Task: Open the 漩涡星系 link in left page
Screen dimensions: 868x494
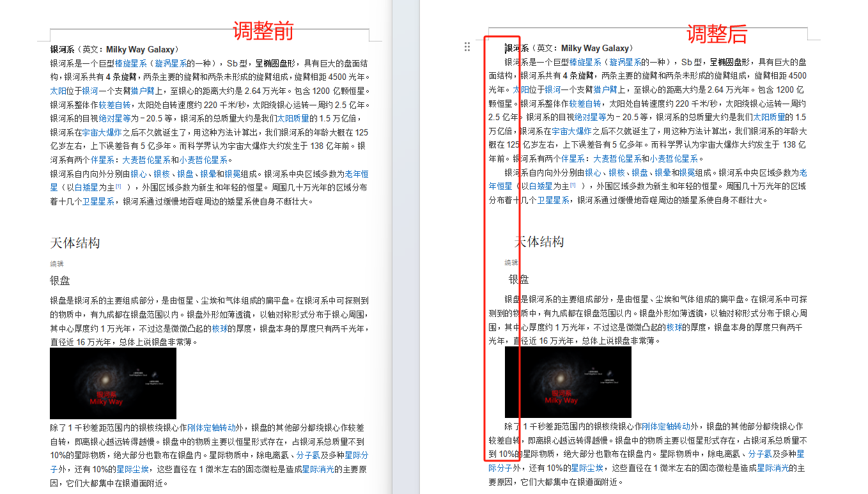Action: 171,63
